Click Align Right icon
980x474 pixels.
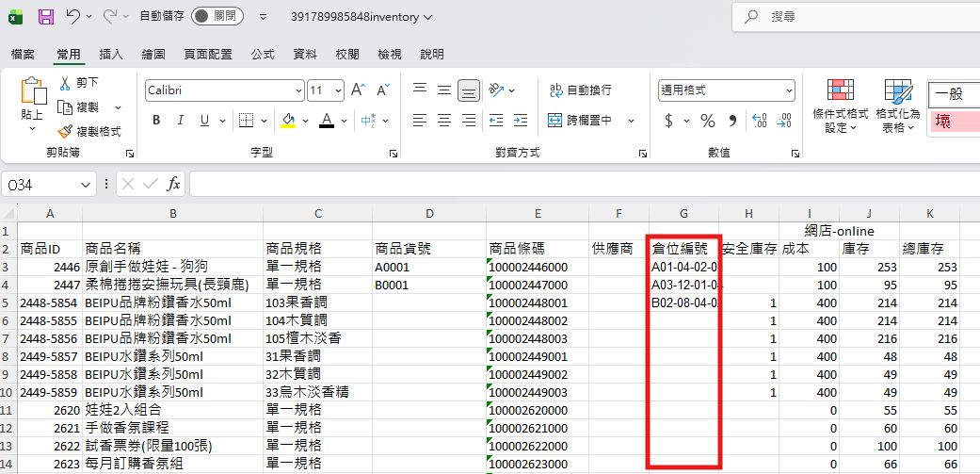(x=468, y=120)
